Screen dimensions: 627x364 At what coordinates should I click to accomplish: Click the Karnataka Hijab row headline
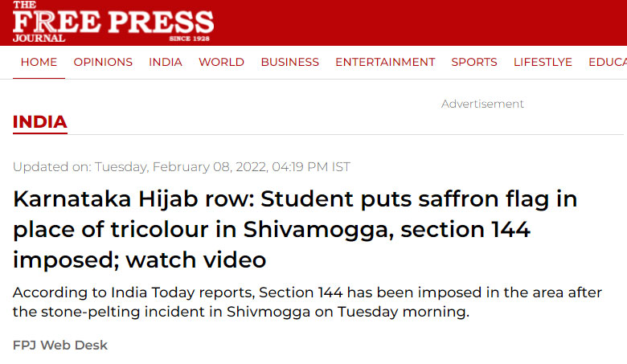[x=295, y=229]
